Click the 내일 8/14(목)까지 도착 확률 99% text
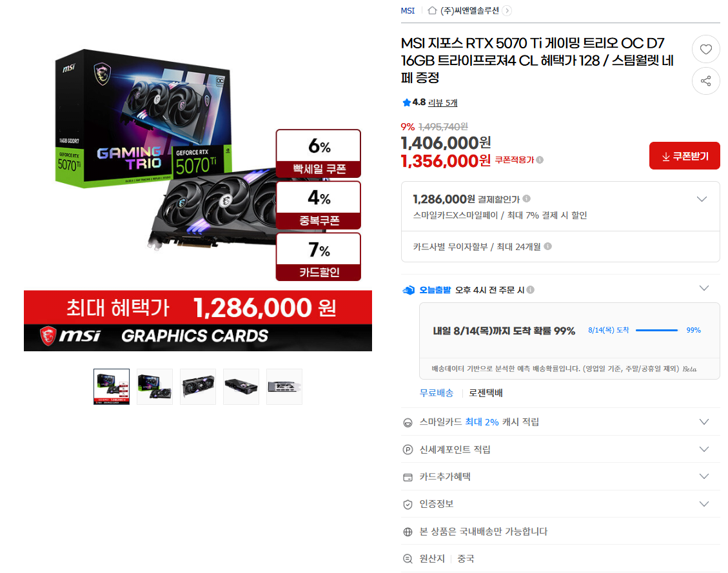This screenshot has height=573, width=728. coord(504,331)
